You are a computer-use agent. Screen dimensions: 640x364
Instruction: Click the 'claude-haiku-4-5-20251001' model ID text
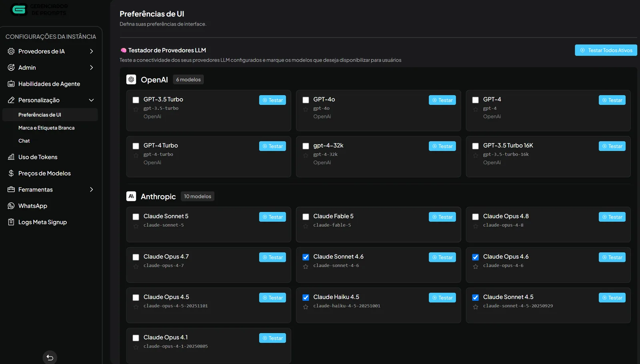coord(347,306)
